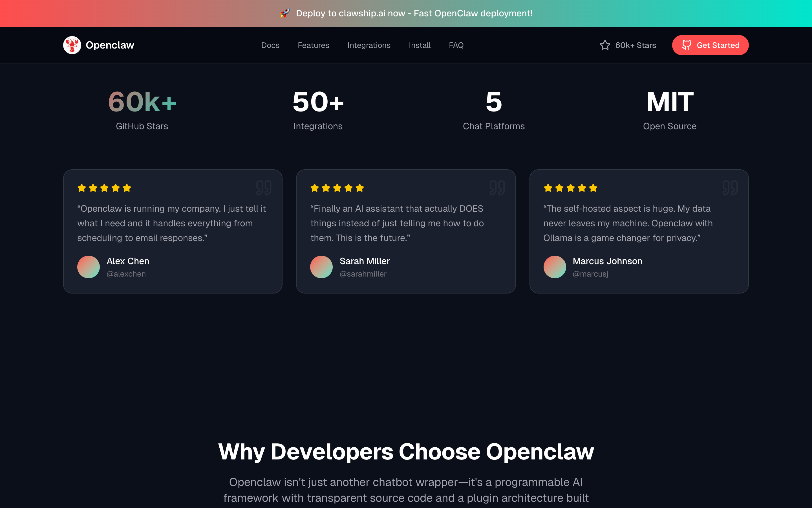Click Alex Chen's gradient avatar
Viewport: 812px width, 508px height.
pos(89,267)
